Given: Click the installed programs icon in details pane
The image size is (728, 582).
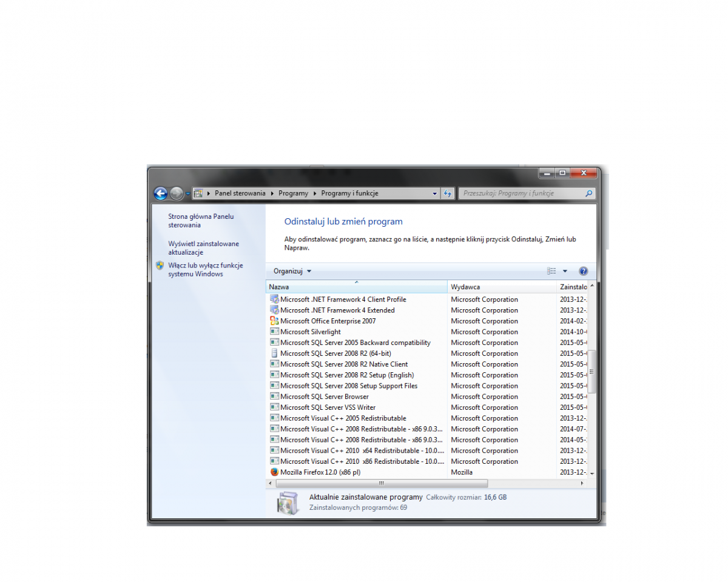Looking at the screenshot, I should coord(288,503).
